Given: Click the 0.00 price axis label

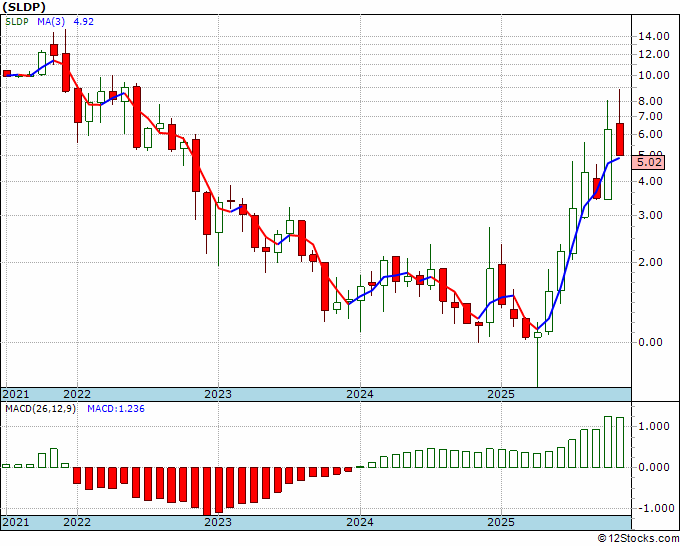Looking at the screenshot, I should 651,343.
